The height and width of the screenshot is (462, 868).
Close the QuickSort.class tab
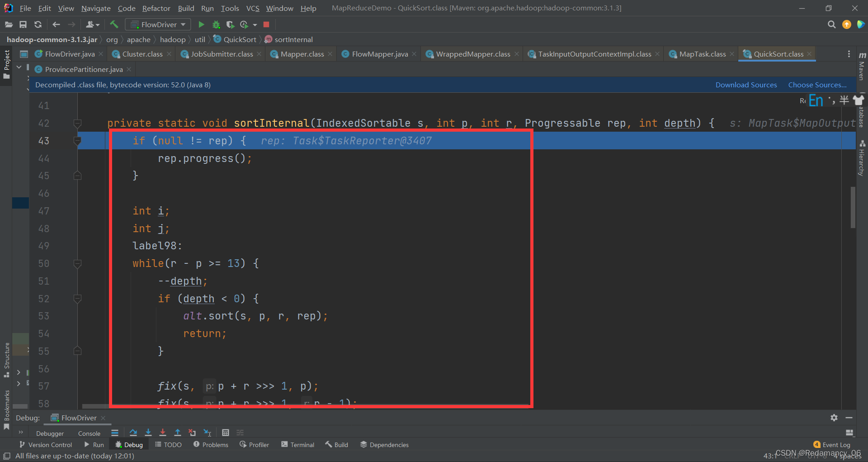tap(809, 54)
